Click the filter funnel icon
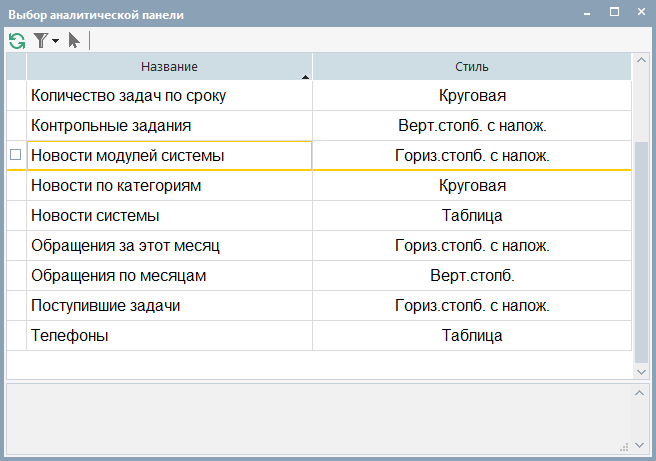 (41, 41)
